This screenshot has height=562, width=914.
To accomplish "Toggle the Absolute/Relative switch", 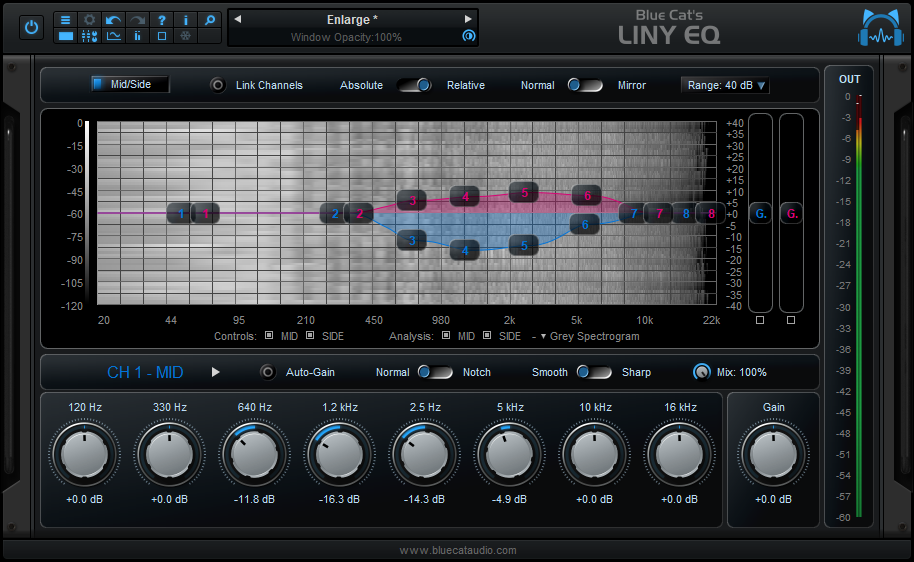I will click(x=414, y=85).
